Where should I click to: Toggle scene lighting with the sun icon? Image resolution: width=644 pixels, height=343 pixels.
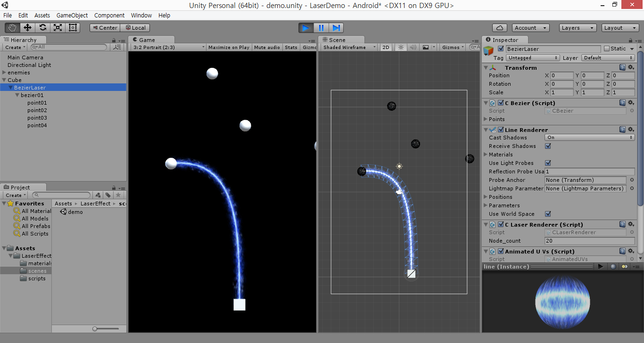tap(400, 47)
